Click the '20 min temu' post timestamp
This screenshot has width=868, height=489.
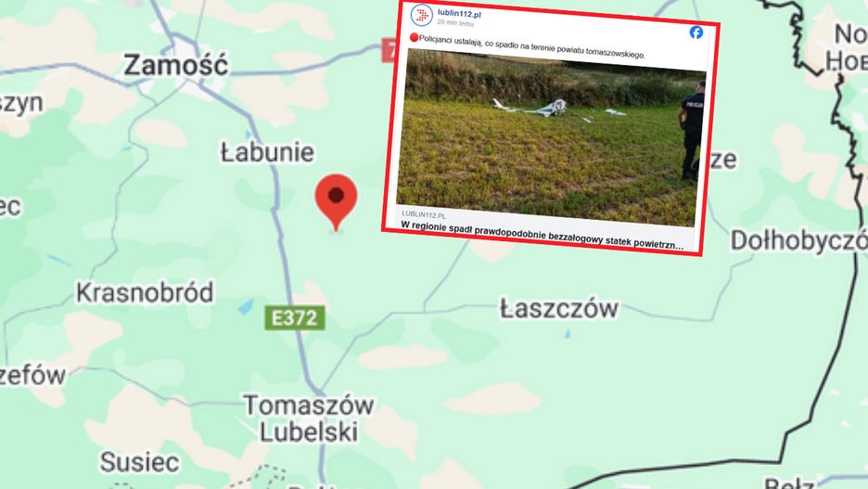coord(455,23)
